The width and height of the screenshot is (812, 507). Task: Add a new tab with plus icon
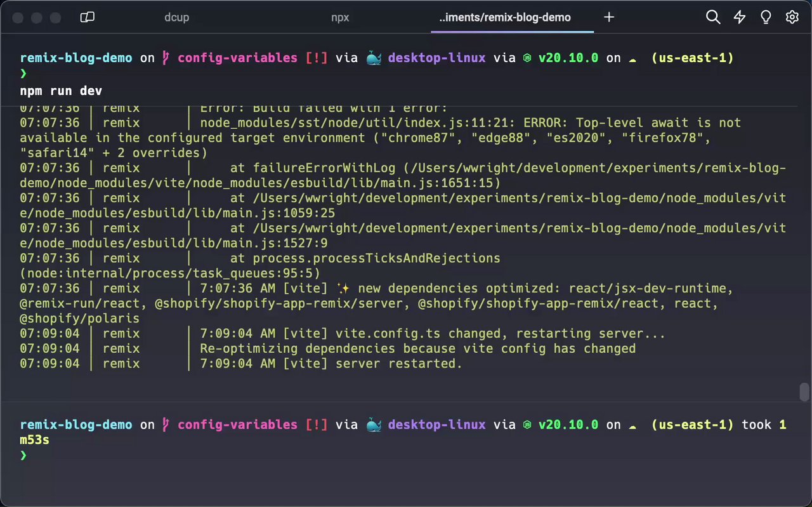(x=609, y=17)
